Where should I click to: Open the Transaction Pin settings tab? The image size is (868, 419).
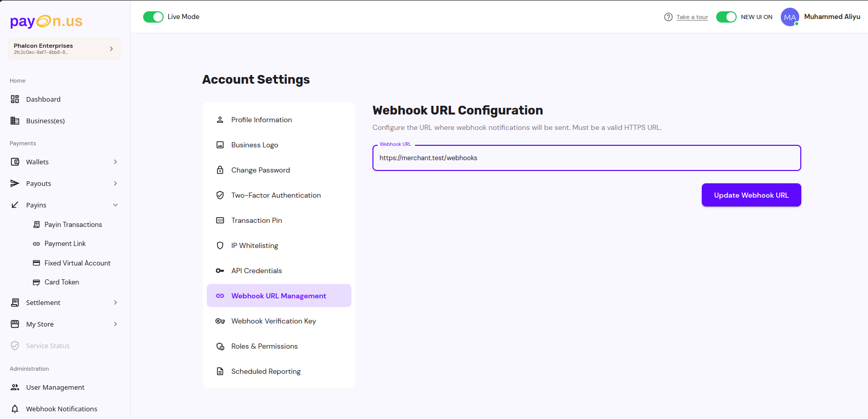[x=279, y=220]
